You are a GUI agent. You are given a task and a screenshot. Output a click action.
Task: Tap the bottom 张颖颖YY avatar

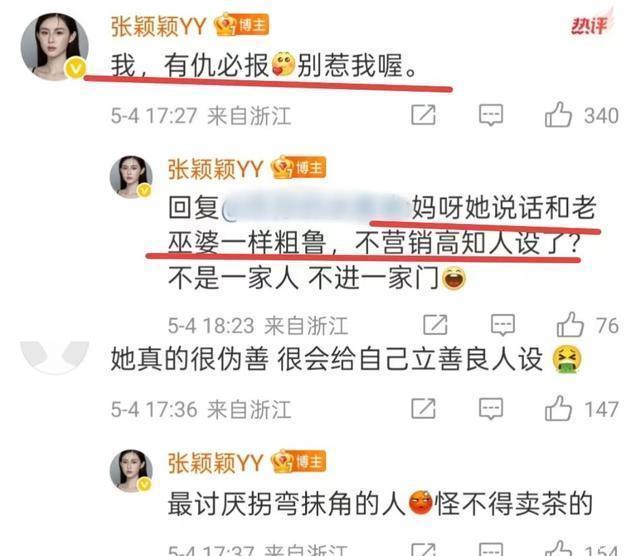click(x=131, y=471)
